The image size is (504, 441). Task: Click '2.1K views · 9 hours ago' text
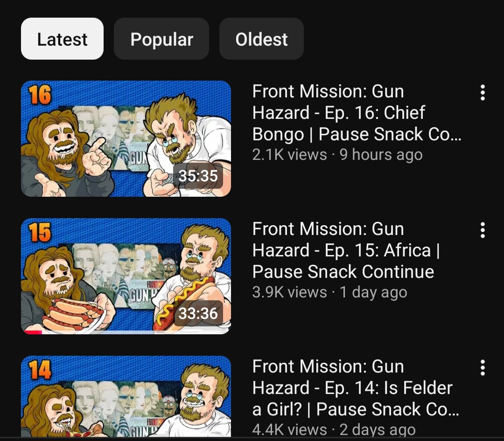337,154
